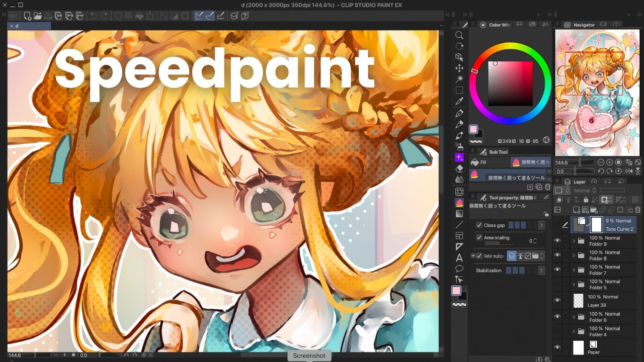The height and width of the screenshot is (362, 644).
Task: Delete layer with the trash icon
Action: tap(637, 210)
